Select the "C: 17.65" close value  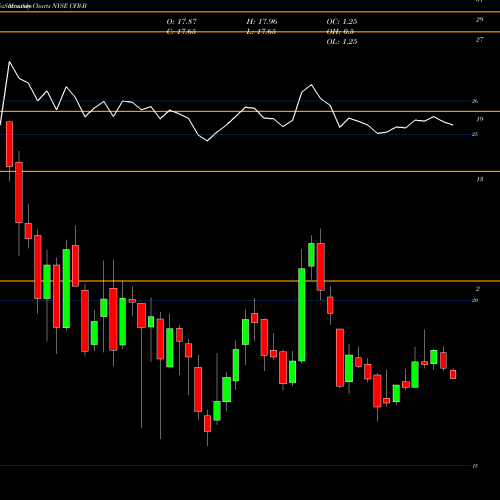coord(181,32)
